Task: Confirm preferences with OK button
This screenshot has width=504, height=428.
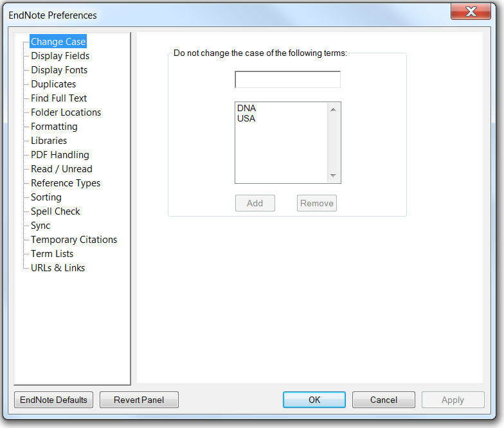Action: [x=314, y=400]
